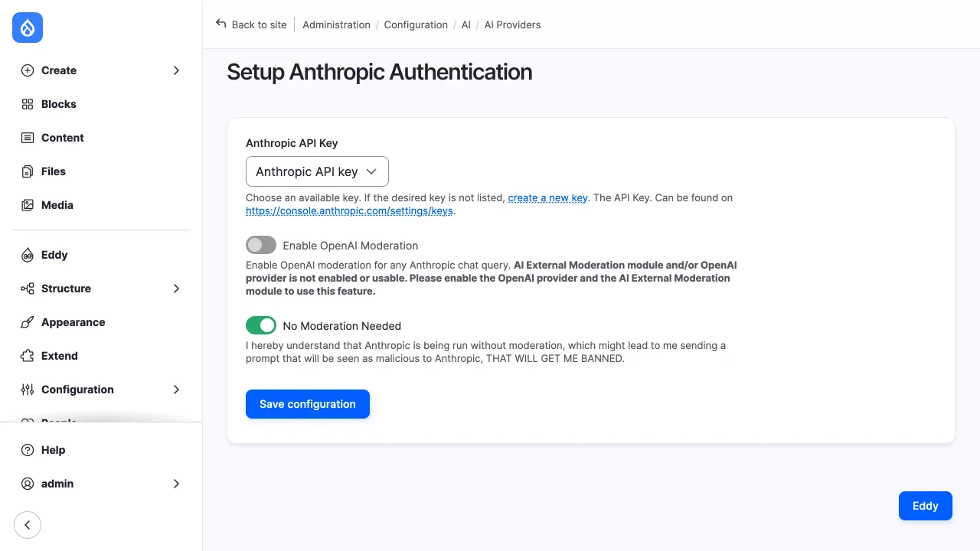
Task: Click Save configuration button
Action: pyautogui.click(x=308, y=404)
